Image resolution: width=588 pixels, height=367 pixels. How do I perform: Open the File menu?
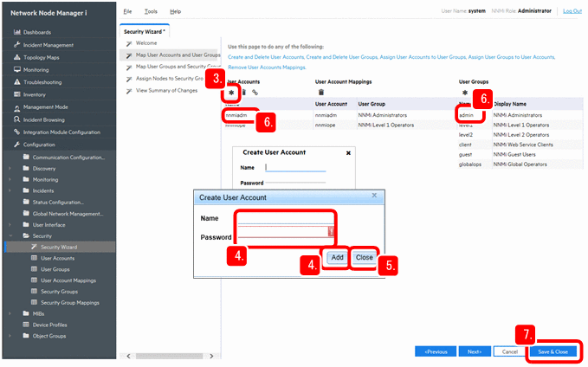point(127,11)
